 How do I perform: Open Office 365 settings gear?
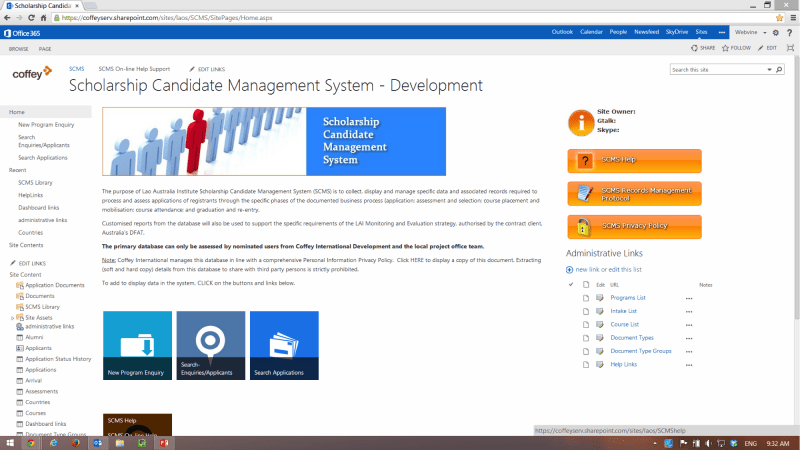tap(776, 33)
